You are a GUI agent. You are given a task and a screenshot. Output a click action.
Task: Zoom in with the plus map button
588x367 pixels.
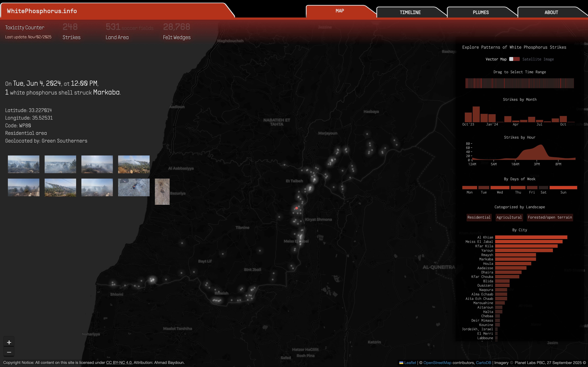click(x=9, y=342)
